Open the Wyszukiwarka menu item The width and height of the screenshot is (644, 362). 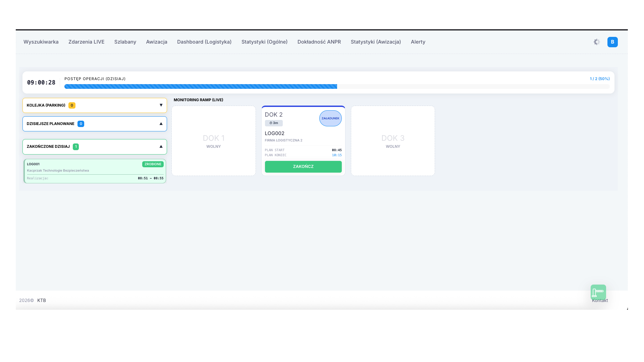(x=41, y=42)
